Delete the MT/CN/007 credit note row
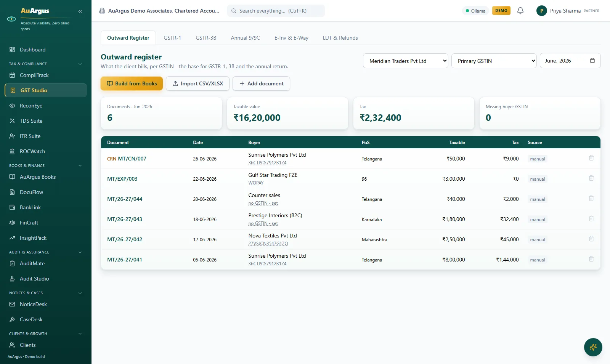610x364 pixels. point(591,158)
